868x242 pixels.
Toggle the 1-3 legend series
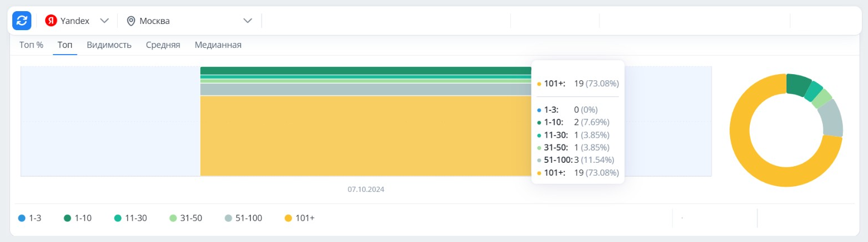[30, 218]
